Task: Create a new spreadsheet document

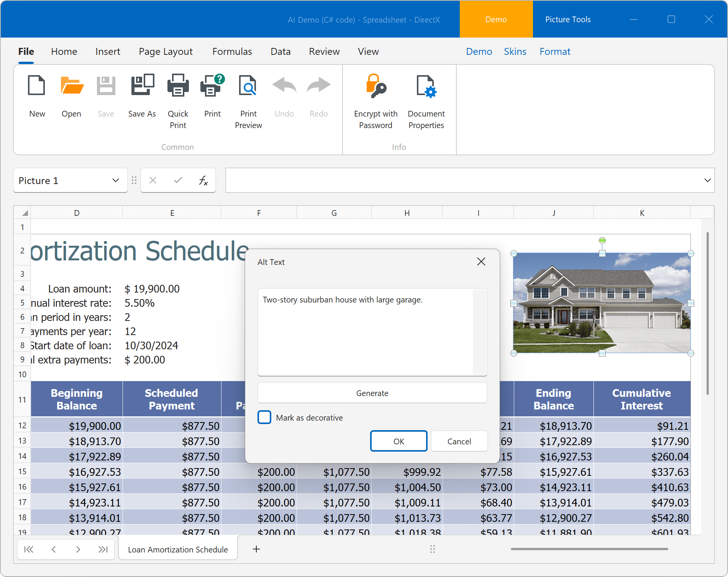Action: pyautogui.click(x=36, y=96)
